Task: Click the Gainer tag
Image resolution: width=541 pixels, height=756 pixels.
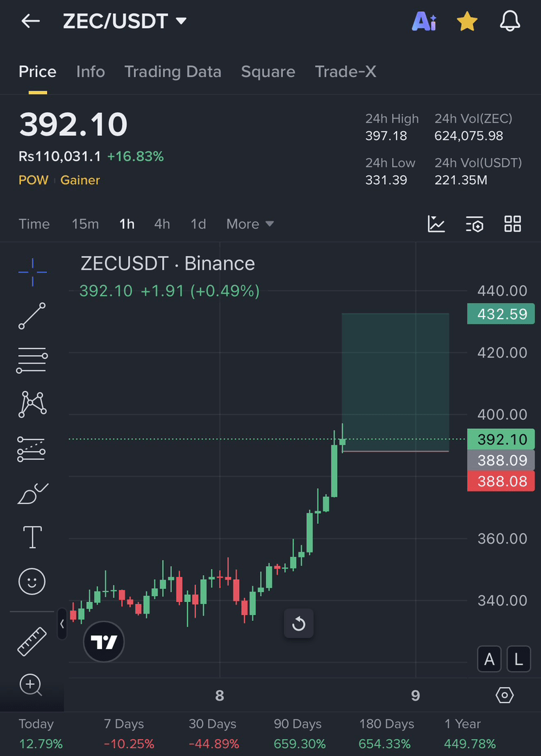Action: point(80,180)
